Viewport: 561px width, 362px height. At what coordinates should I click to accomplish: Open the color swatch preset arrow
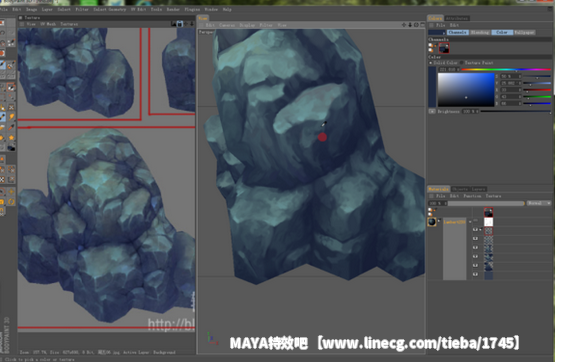444,33
